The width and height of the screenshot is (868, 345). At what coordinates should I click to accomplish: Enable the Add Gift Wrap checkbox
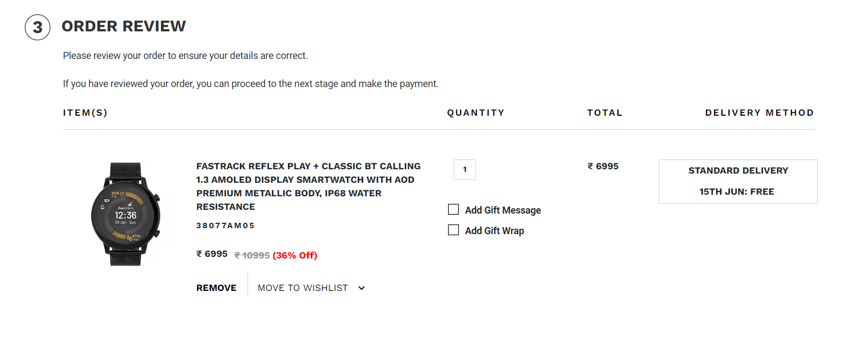coord(453,230)
